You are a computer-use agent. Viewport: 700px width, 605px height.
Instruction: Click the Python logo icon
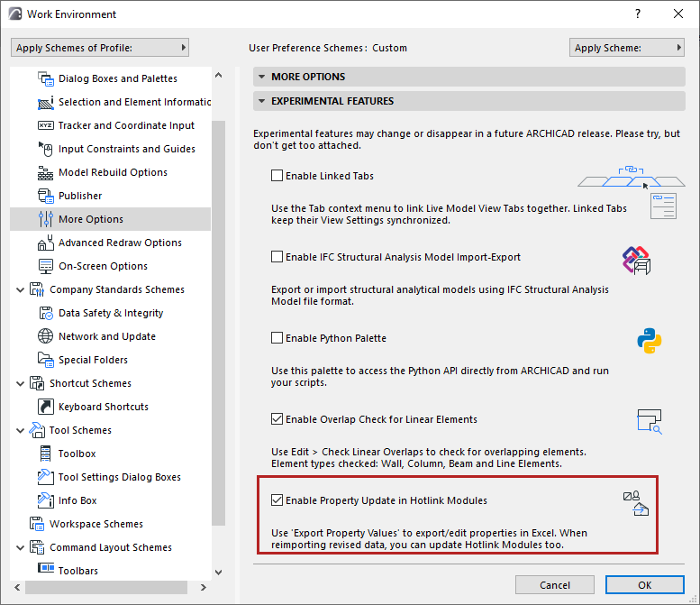(x=650, y=341)
